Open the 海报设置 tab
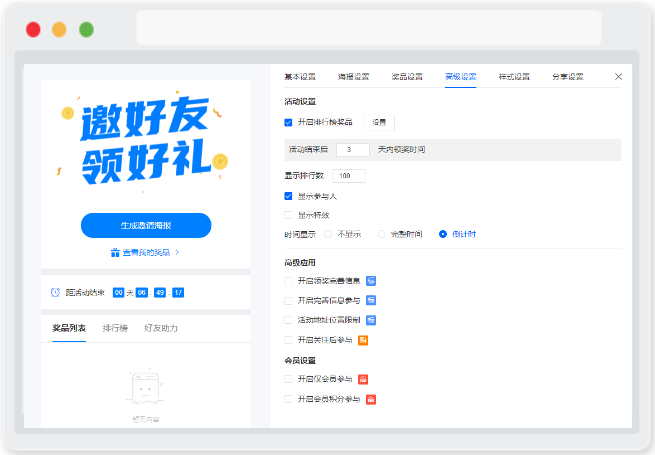This screenshot has height=455, width=655. 353,77
